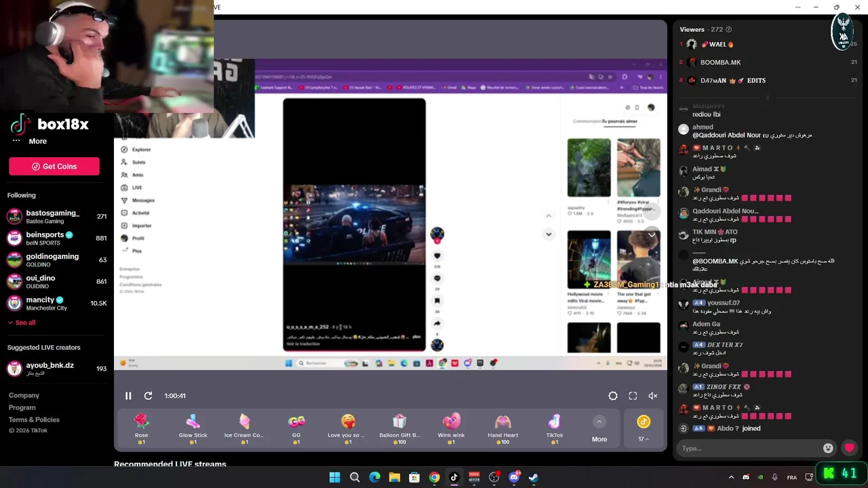Open suggested creator ayoub_bnk.dz
Image resolution: width=868 pixels, height=488 pixels.
click(56, 369)
